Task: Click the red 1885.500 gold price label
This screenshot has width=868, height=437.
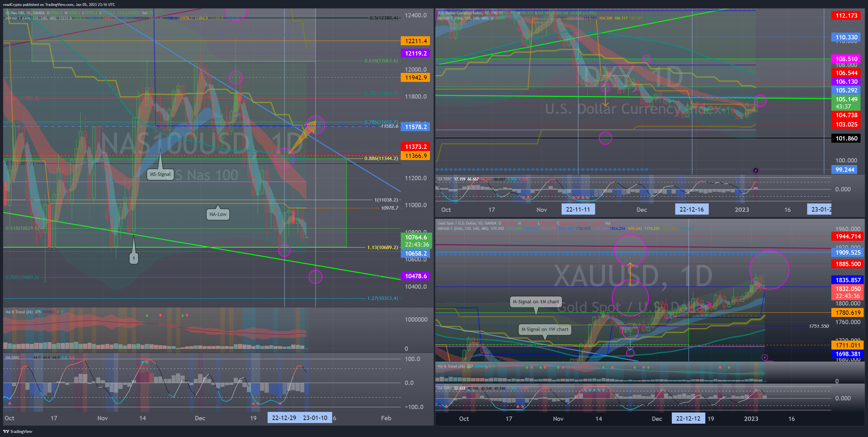Action: click(x=848, y=264)
